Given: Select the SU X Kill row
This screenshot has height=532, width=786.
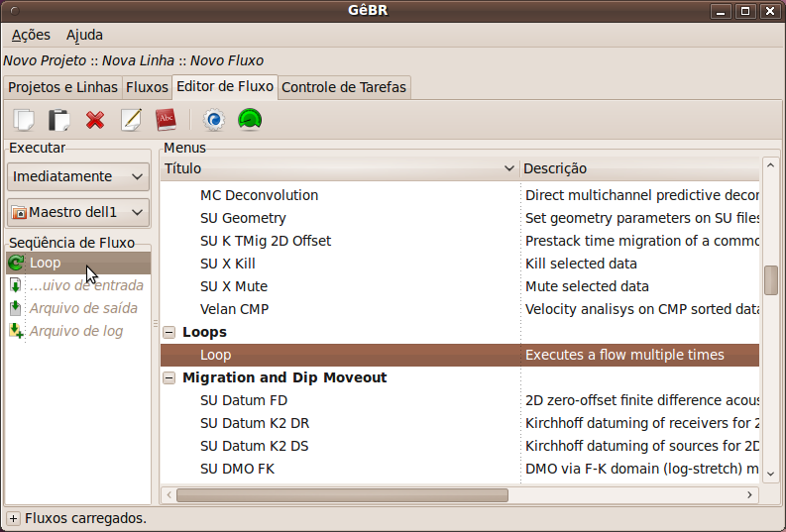Looking at the screenshot, I should coord(460,264).
